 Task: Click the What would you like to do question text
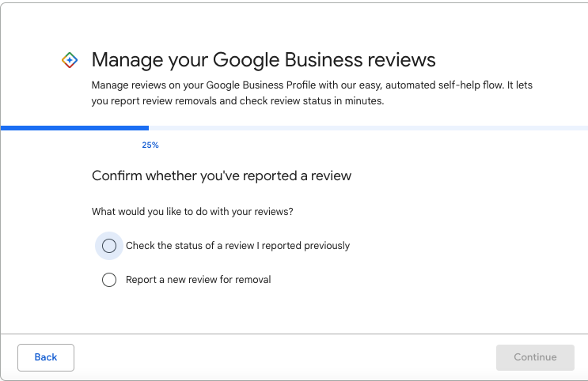coord(192,212)
